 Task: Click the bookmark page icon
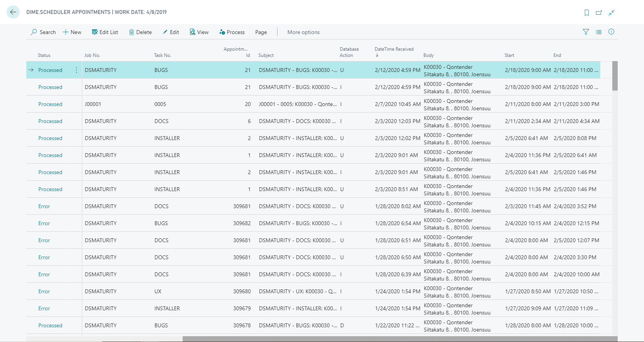587,13
